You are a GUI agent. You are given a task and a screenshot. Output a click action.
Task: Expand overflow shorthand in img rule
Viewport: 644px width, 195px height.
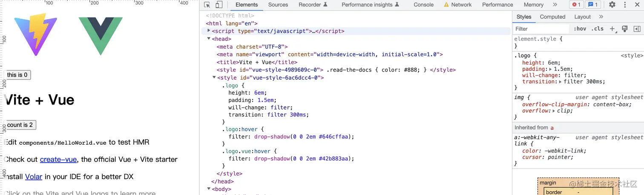click(554, 111)
